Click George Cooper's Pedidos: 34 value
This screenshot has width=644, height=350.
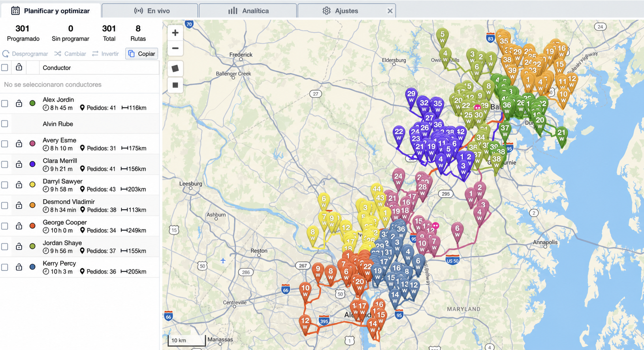[98, 230]
